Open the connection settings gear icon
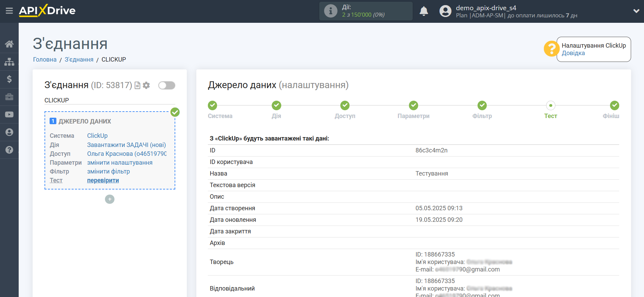The height and width of the screenshot is (297, 644). click(x=146, y=85)
